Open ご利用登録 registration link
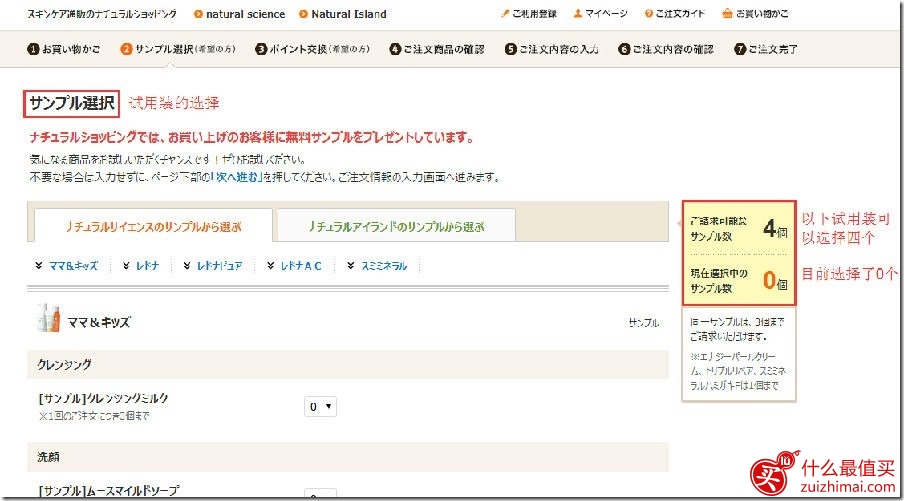 pos(534,14)
